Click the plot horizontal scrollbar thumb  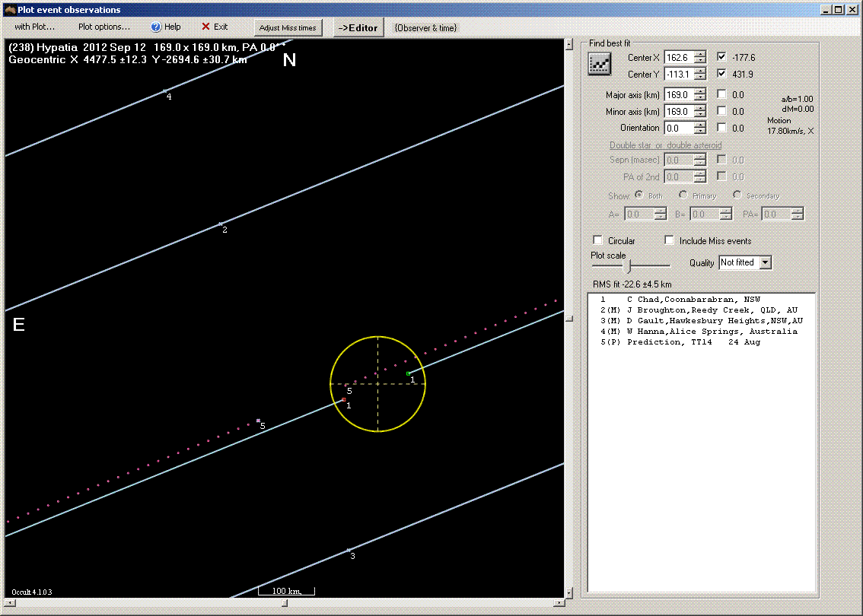pos(285,603)
